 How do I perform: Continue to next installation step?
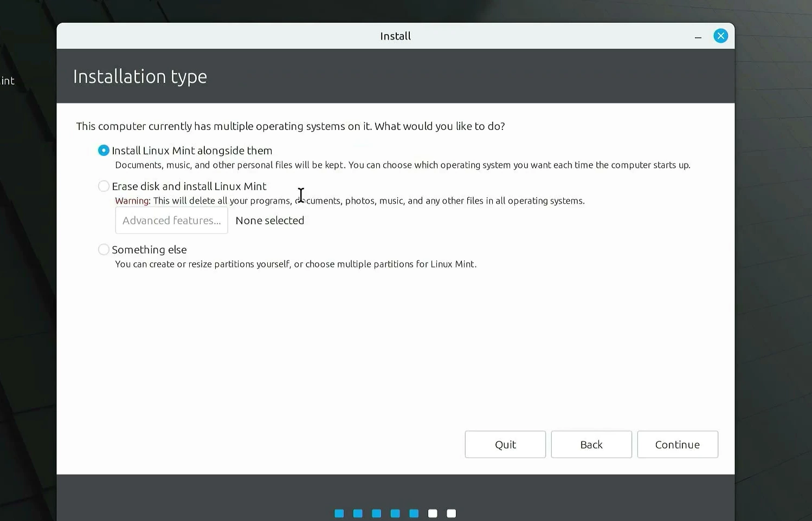[678, 445]
